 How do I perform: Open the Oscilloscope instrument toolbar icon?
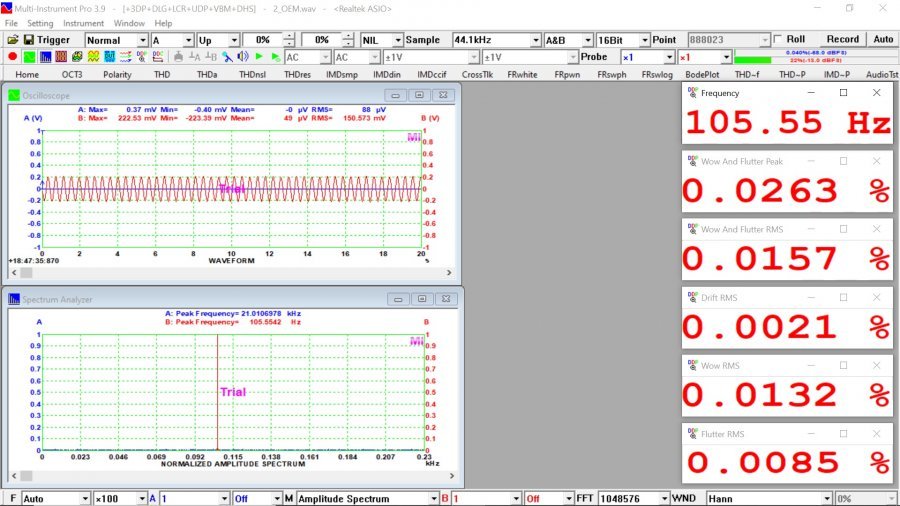(x=29, y=57)
